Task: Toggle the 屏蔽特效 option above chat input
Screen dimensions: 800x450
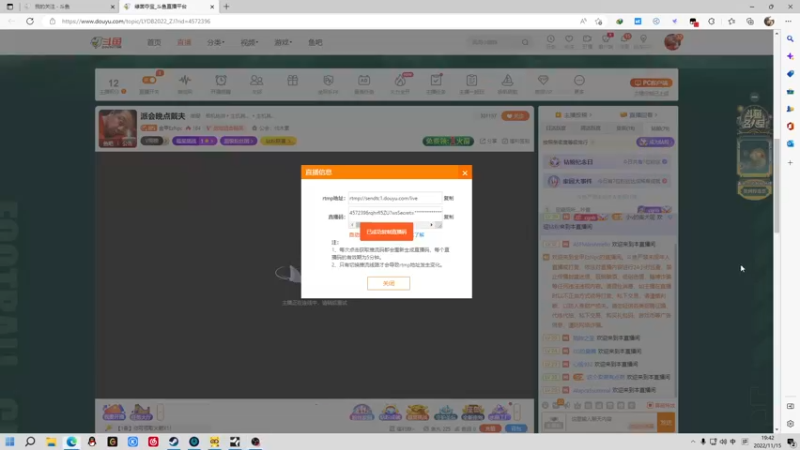Action: [x=661, y=405]
